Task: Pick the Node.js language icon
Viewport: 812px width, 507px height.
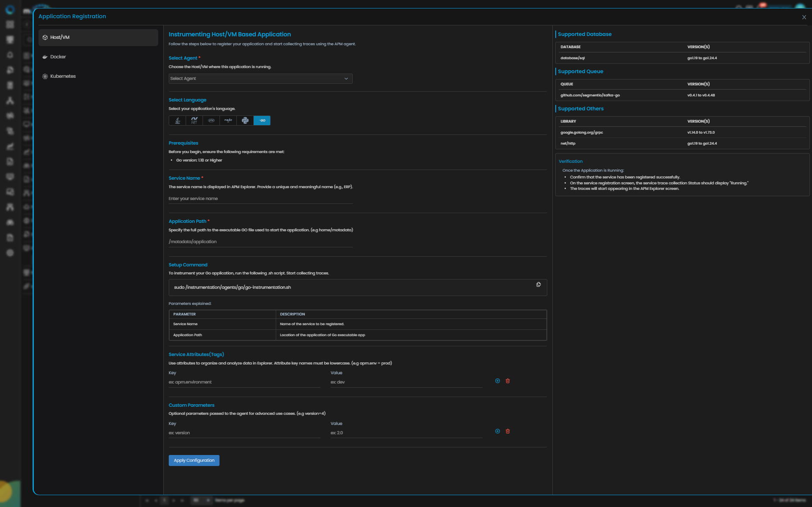Action: coord(228,121)
